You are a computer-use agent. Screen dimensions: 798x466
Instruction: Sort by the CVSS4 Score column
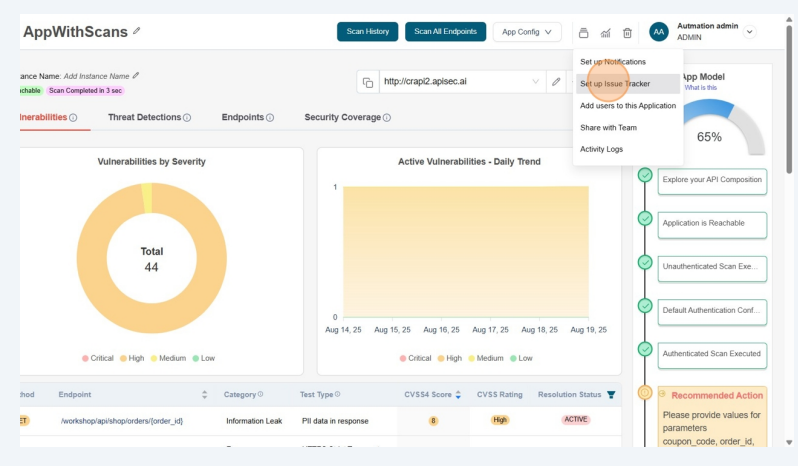tap(458, 395)
